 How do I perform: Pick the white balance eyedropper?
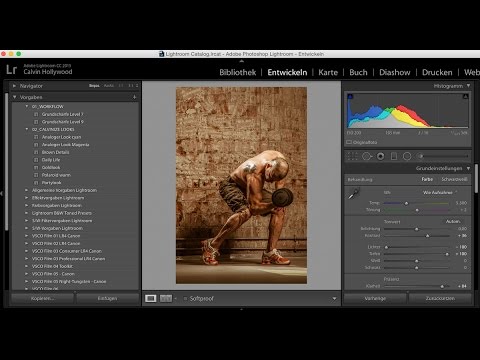pos(354,194)
